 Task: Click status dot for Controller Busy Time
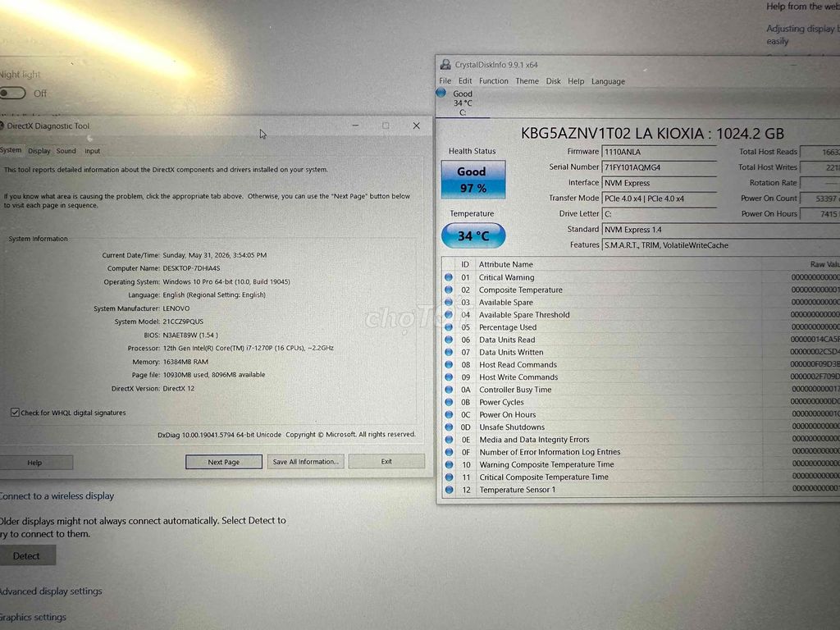click(x=449, y=390)
